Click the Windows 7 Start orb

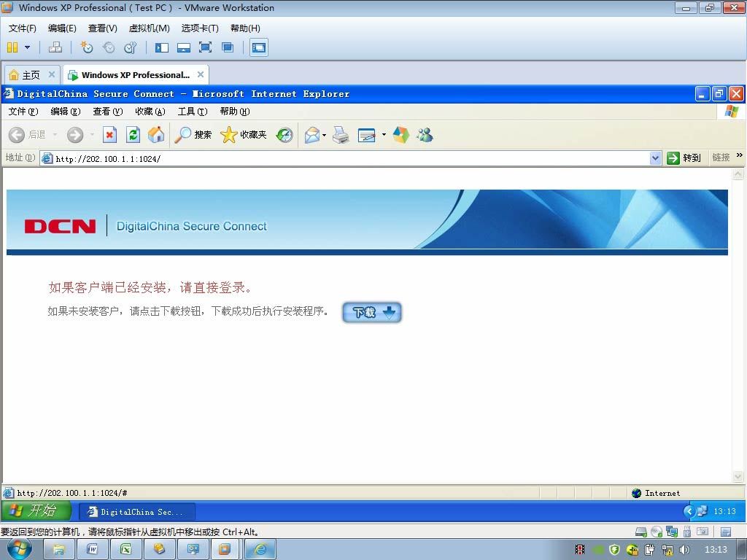click(x=20, y=549)
